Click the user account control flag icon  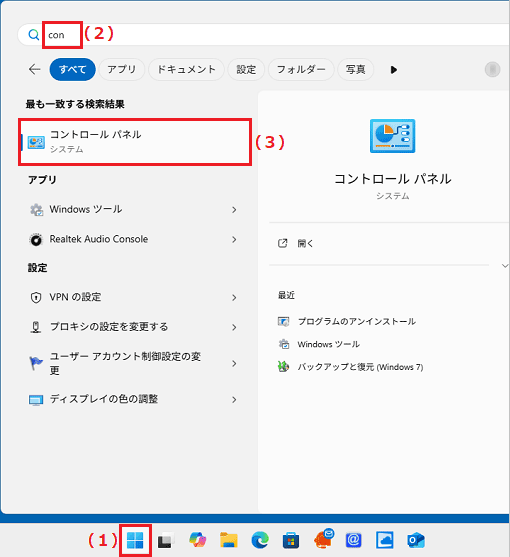coord(36,363)
